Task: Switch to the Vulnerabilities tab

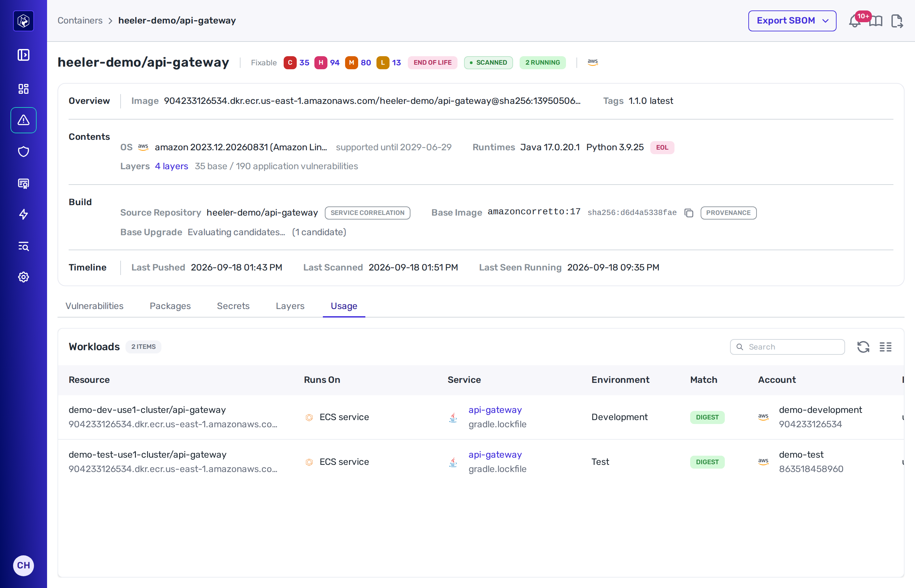Action: point(94,306)
